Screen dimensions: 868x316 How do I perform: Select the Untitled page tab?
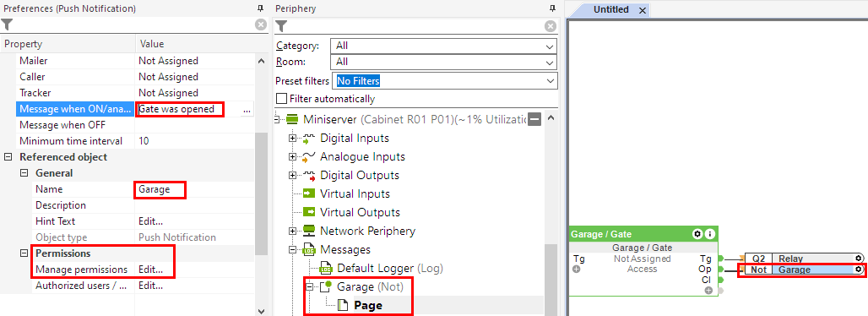click(611, 10)
